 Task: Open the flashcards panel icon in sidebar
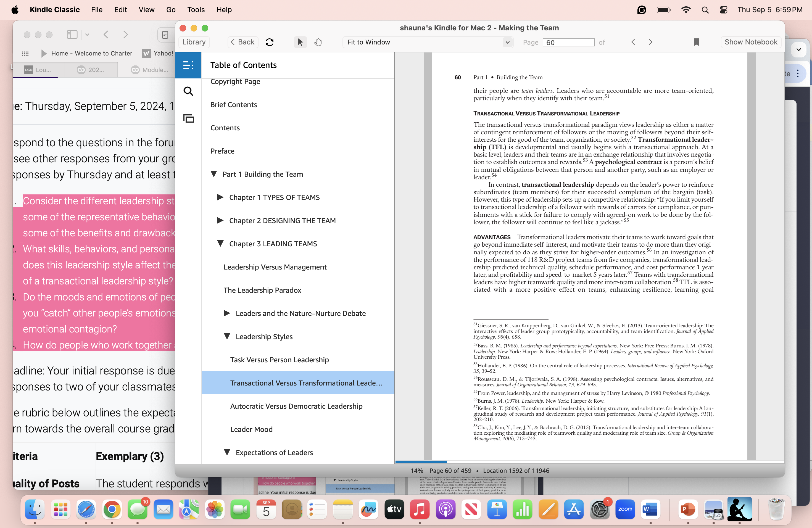188,118
